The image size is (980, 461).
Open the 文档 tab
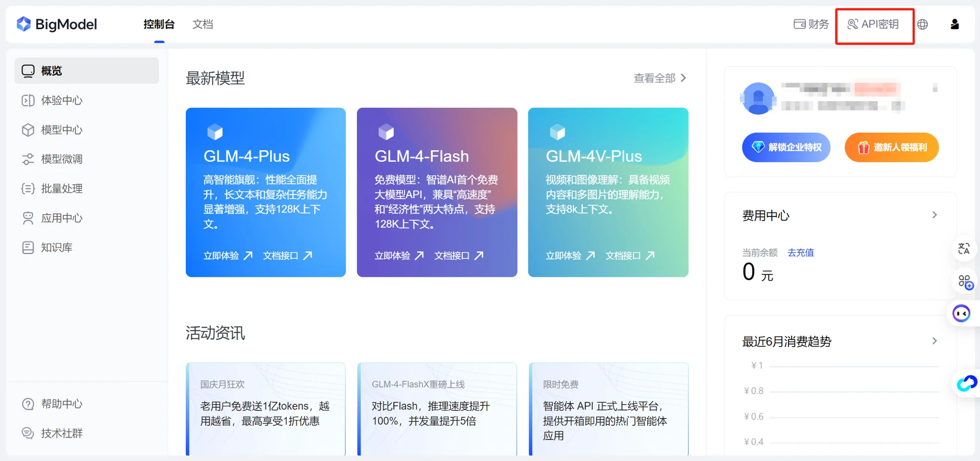(203, 24)
